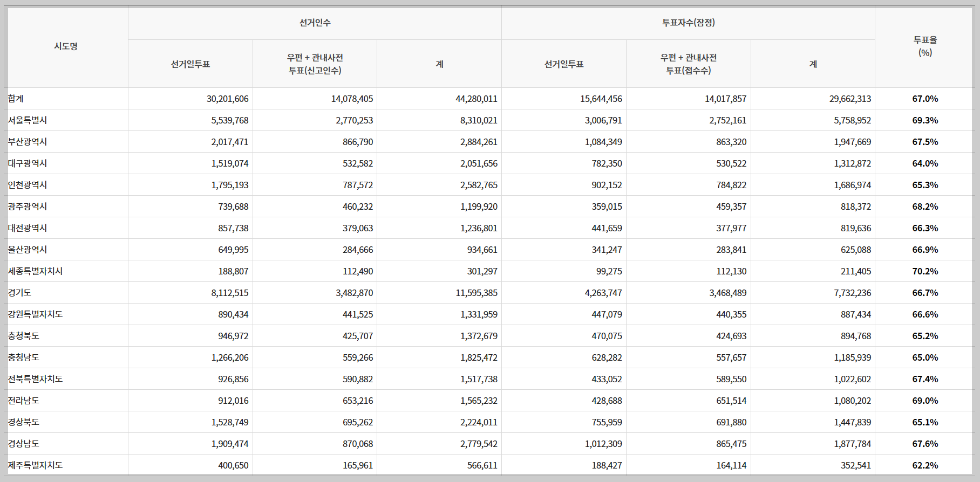Click Gwangju turnout value 68.2%
The height and width of the screenshot is (482, 980).
[925, 206]
